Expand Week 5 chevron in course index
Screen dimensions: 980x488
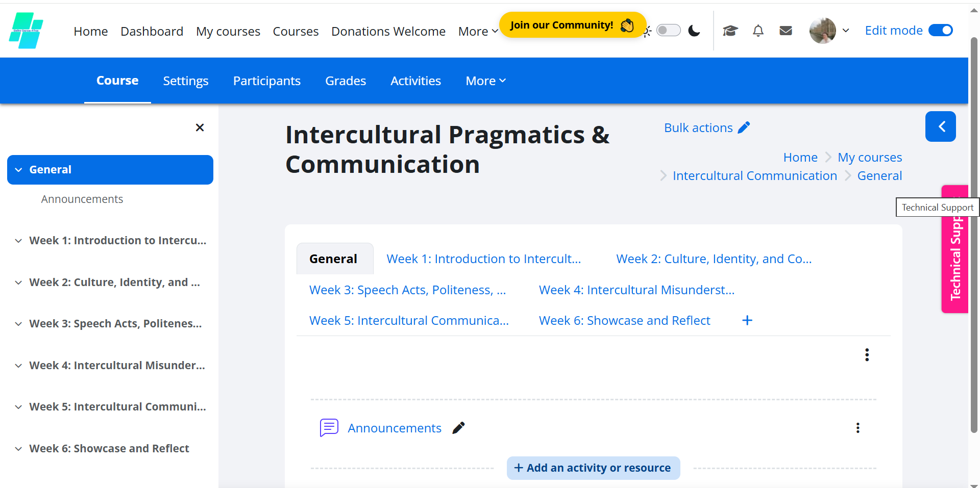(18, 407)
